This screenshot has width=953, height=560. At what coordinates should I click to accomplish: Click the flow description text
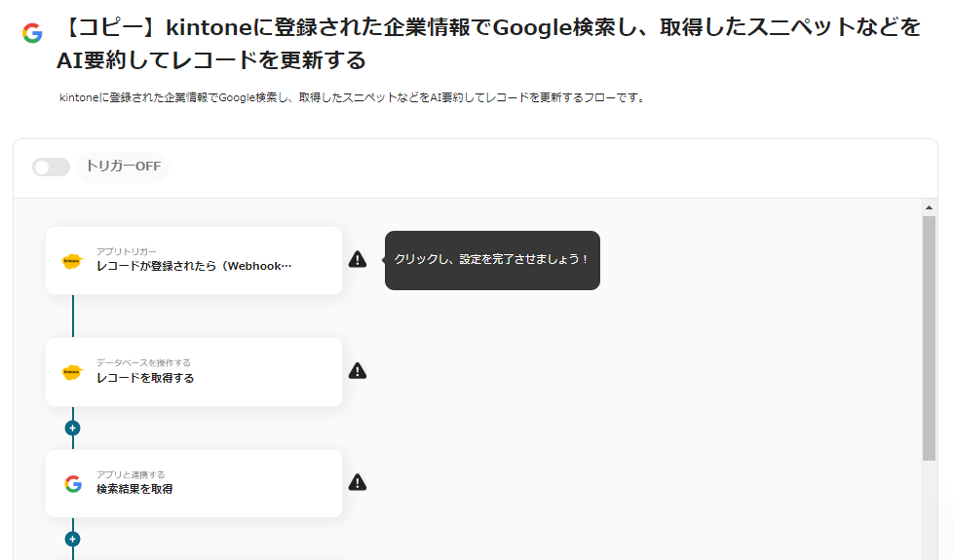(x=352, y=98)
